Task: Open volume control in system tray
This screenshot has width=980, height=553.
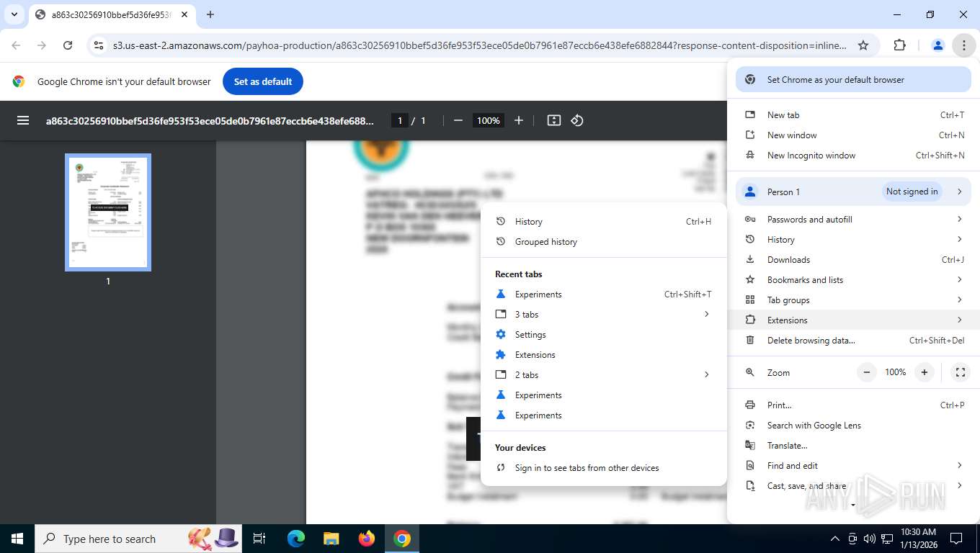Action: (869, 539)
